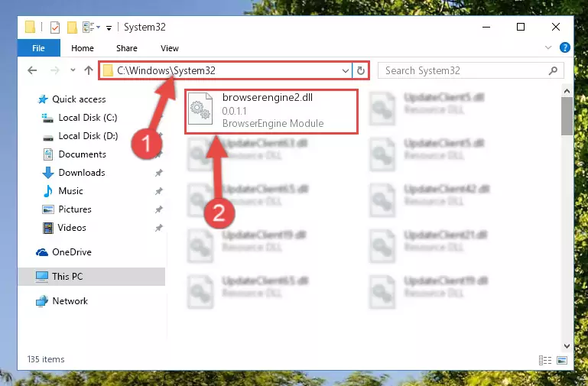This screenshot has height=386, width=588.
Task: Select This PC in the navigation pane
Action: [x=91, y=277]
